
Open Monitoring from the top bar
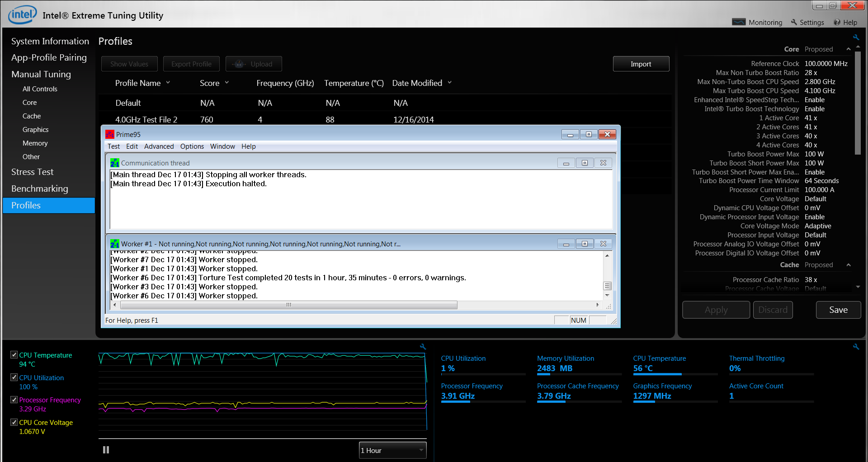(757, 22)
